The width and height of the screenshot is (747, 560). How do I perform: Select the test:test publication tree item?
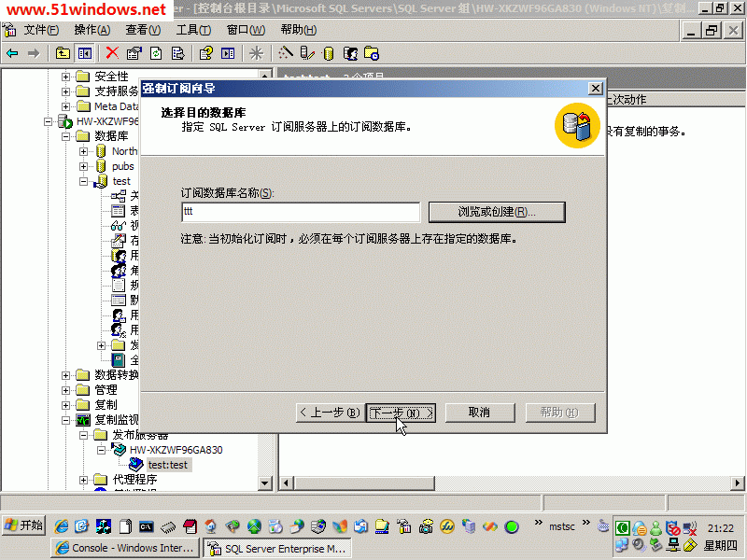click(167, 465)
